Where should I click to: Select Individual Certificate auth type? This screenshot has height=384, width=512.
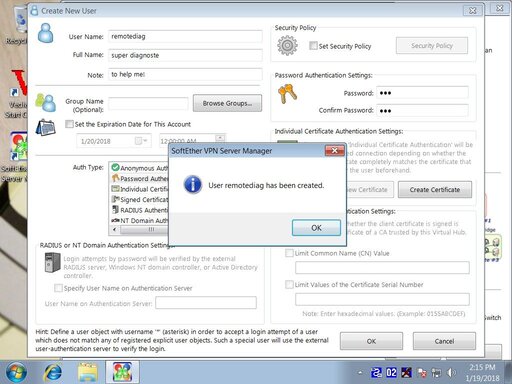click(140, 189)
